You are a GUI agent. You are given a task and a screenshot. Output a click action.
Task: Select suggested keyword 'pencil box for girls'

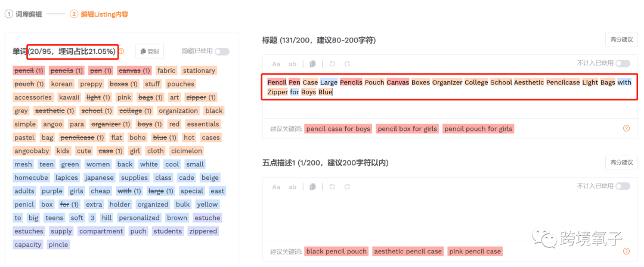pos(407,129)
